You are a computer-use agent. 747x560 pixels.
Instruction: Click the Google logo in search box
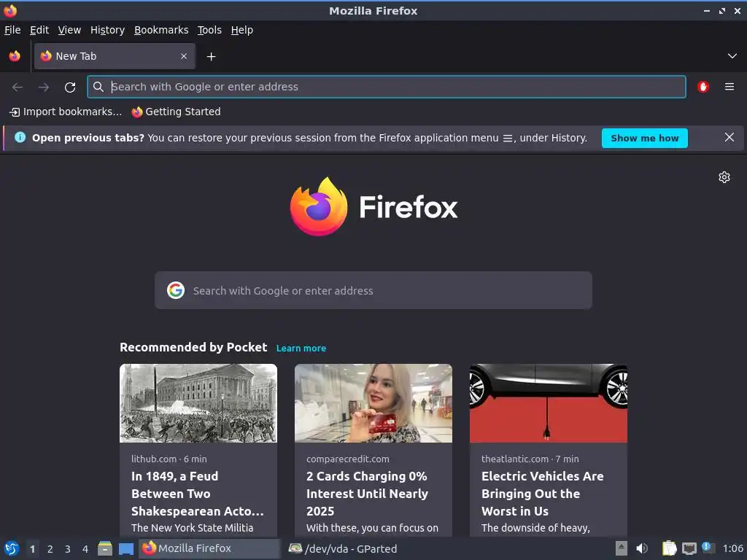point(176,290)
